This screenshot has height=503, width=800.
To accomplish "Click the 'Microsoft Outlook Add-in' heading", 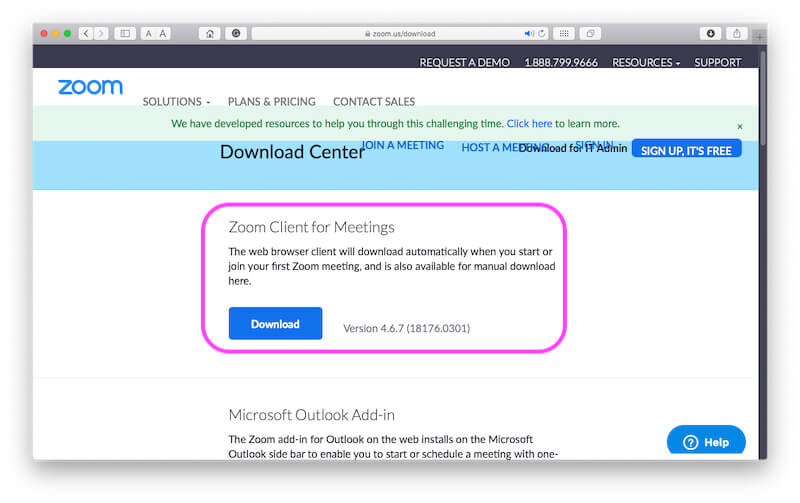I will click(x=311, y=415).
